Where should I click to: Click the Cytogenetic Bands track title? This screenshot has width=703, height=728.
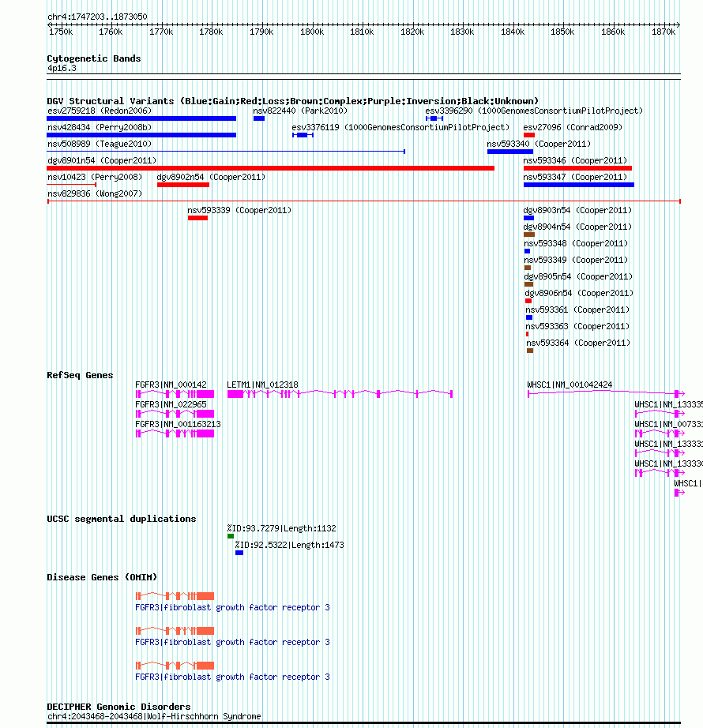coord(94,58)
